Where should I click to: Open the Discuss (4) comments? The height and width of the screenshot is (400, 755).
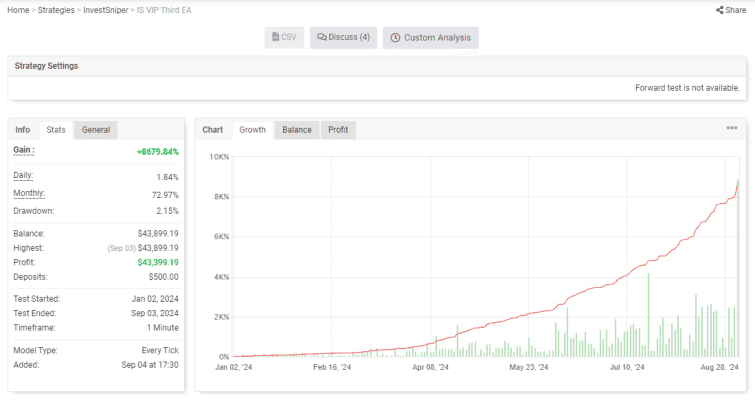click(343, 38)
